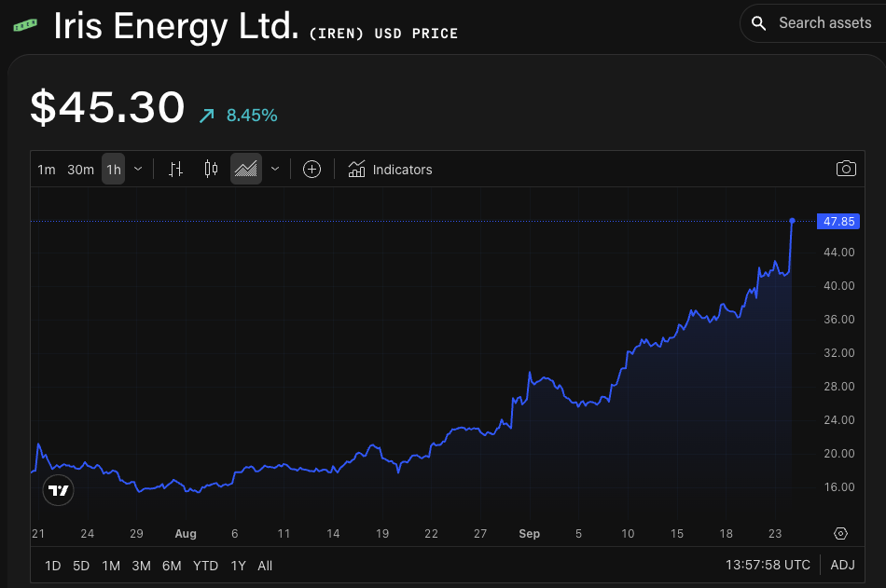Switch to the 1Y range tab

tap(238, 565)
